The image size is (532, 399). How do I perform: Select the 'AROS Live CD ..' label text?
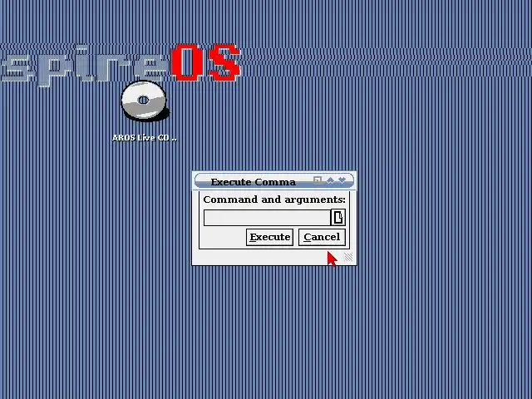(145, 138)
